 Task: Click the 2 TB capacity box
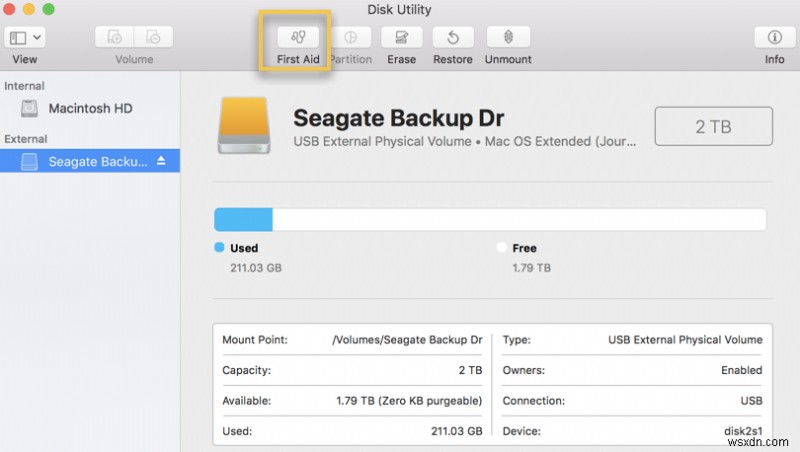click(x=713, y=126)
